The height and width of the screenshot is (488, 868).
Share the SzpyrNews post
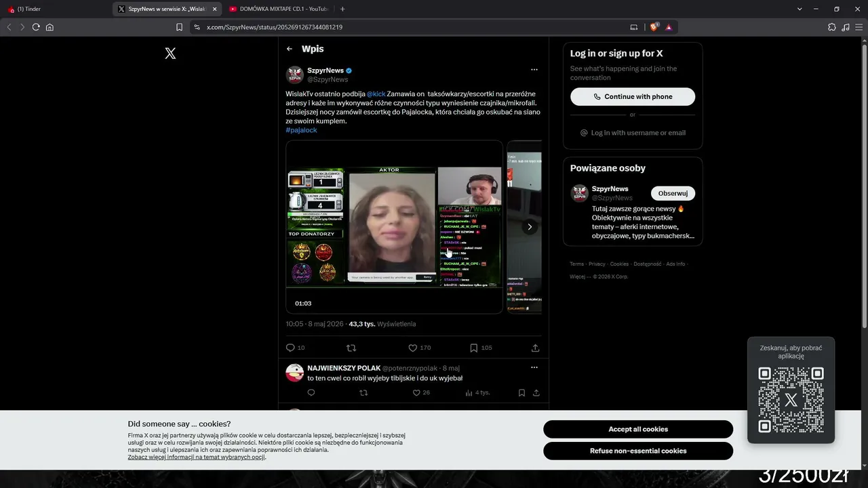pyautogui.click(x=535, y=348)
